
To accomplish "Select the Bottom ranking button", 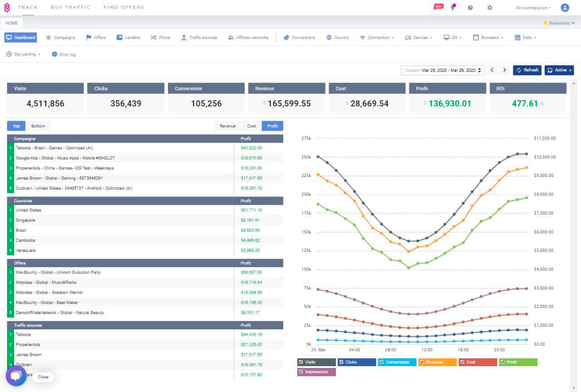I will [38, 126].
